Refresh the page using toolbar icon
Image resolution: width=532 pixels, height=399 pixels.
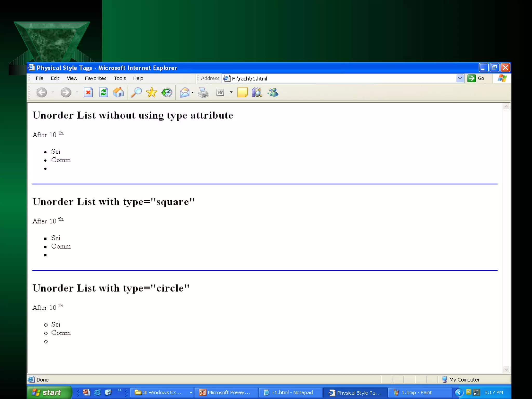click(103, 92)
